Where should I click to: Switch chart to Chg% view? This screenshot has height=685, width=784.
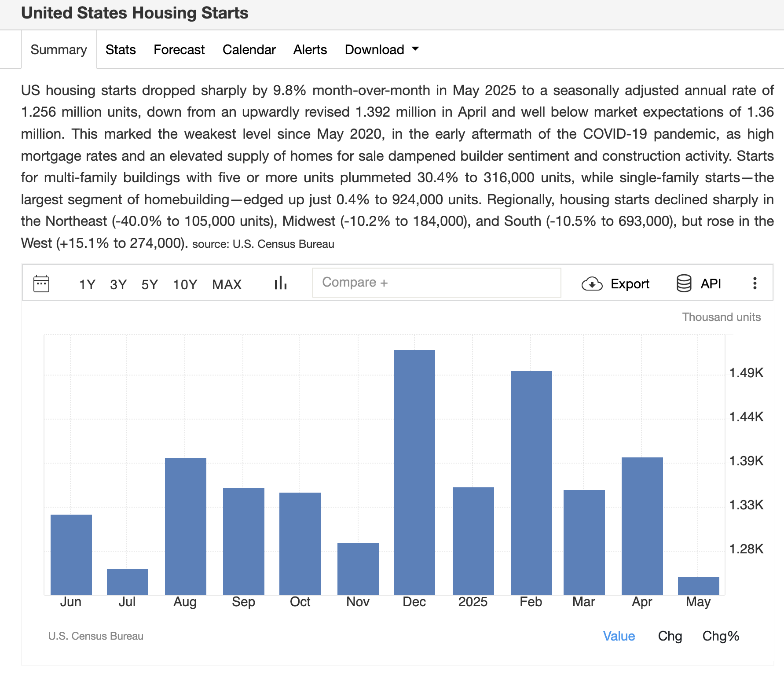coord(720,636)
